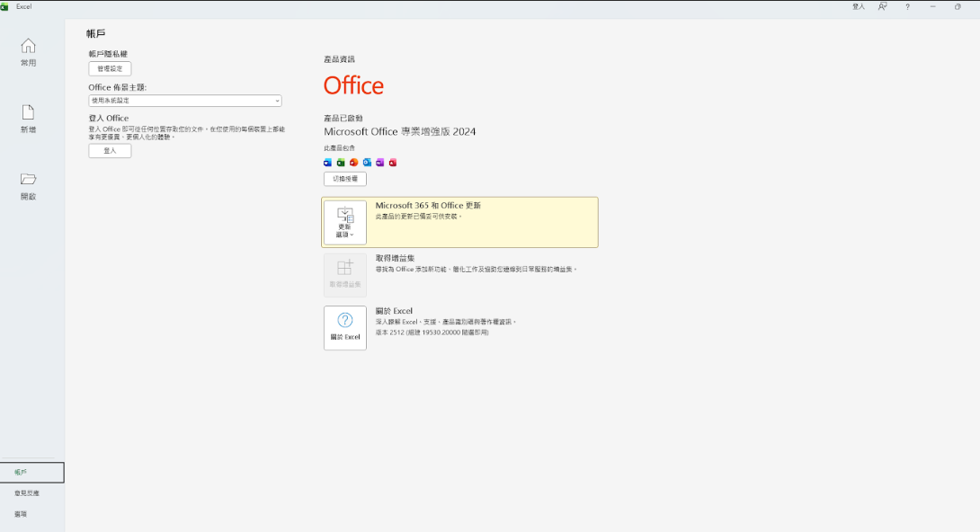This screenshot has height=532, width=980.
Task: Open the 更新選項 update options dropdown
Action: click(345, 222)
